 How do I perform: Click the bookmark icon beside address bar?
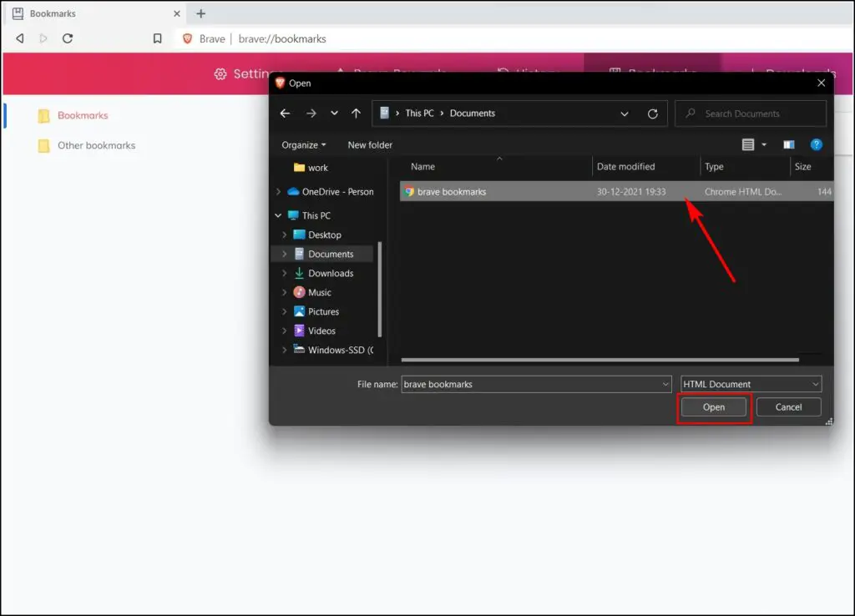[158, 38]
